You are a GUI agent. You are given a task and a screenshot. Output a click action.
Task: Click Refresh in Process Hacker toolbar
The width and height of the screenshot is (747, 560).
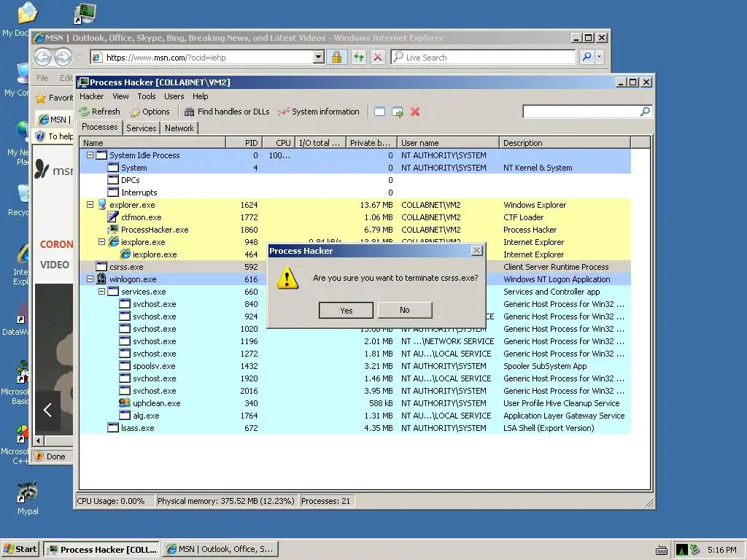[x=99, y=112]
